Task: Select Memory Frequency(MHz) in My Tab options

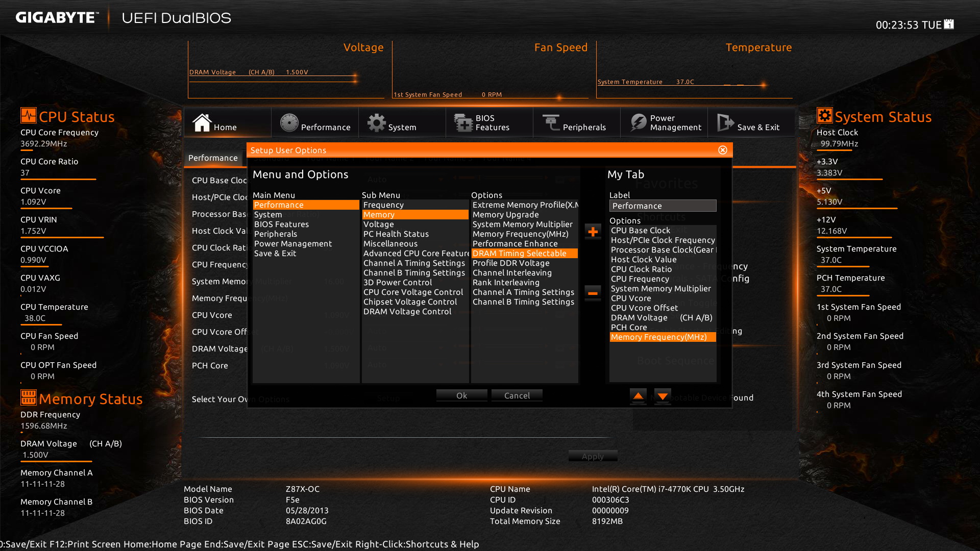Action: click(x=663, y=337)
